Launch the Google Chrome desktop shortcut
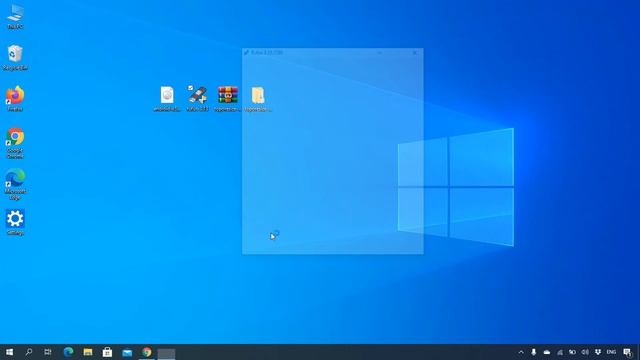 [15, 142]
